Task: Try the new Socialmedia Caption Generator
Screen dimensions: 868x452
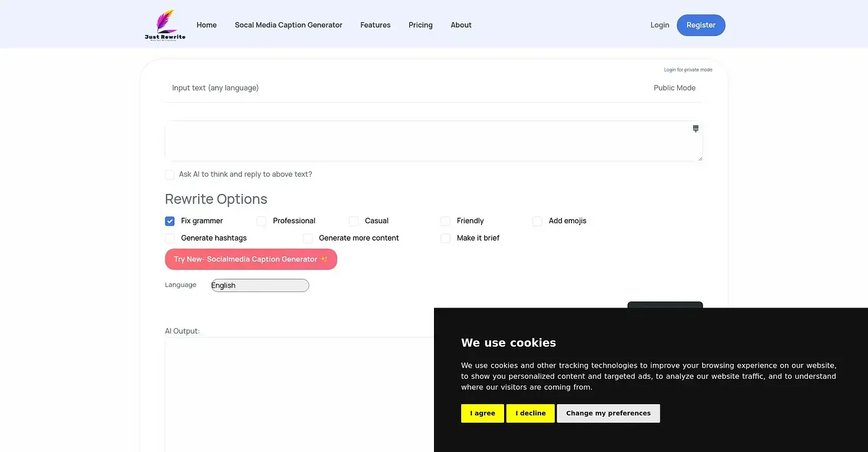Action: (x=251, y=259)
